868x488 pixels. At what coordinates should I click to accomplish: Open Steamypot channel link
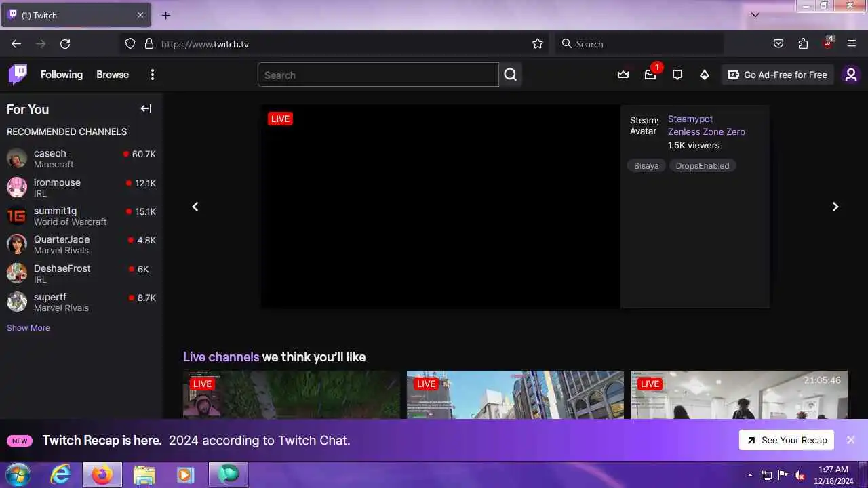[690, 119]
